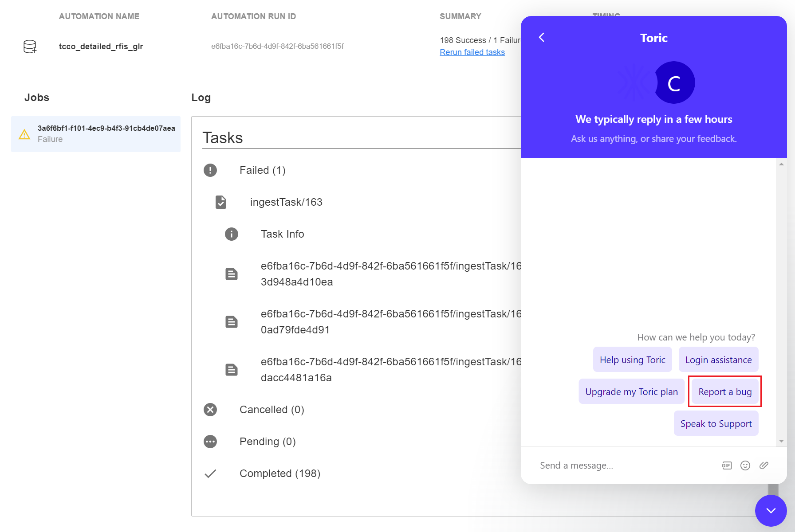Open log file ending dacc4481a16a
Viewport: 795px width, 532px height.
(x=391, y=370)
